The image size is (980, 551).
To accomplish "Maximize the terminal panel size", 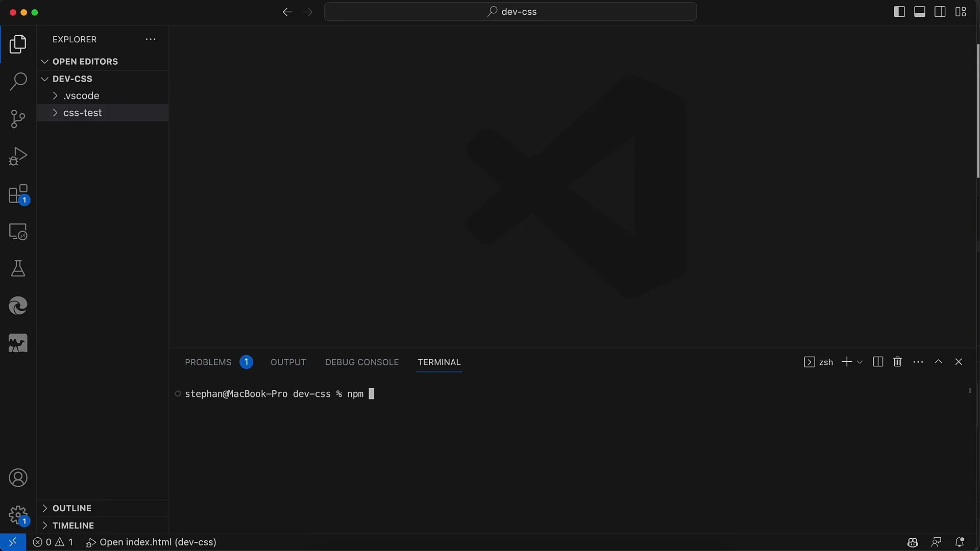I will (x=938, y=362).
